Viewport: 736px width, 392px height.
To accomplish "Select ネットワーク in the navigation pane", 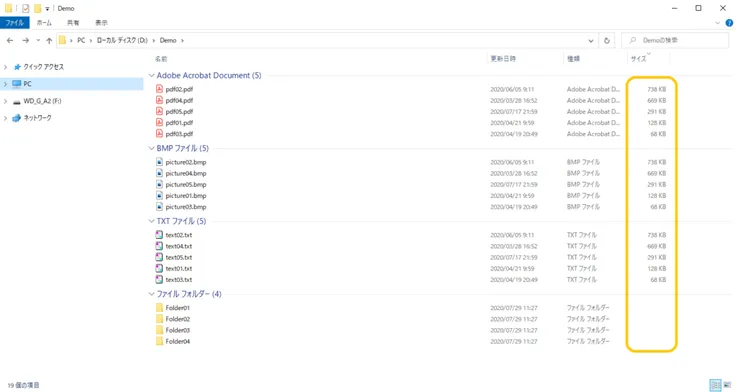I will click(38, 118).
